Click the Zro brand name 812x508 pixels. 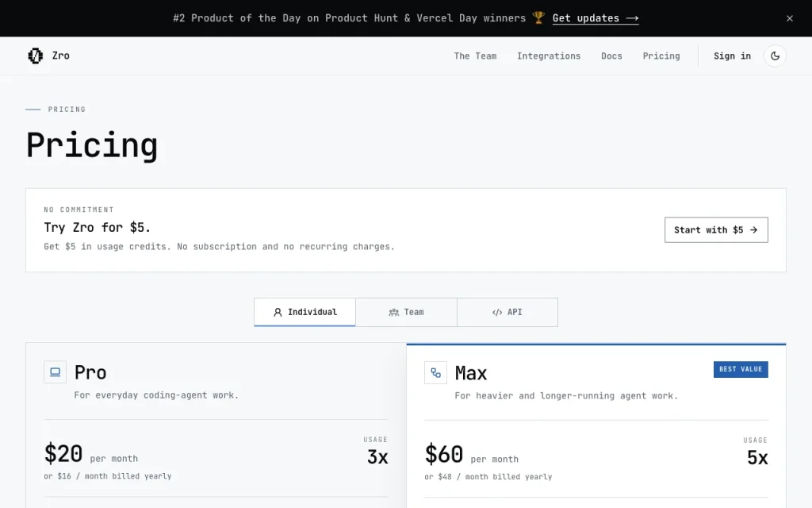tap(60, 56)
